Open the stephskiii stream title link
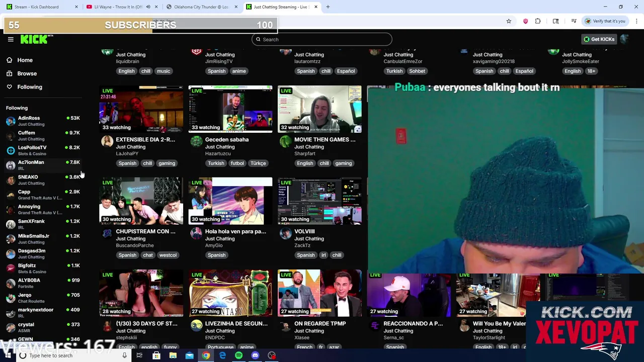 coord(146,324)
